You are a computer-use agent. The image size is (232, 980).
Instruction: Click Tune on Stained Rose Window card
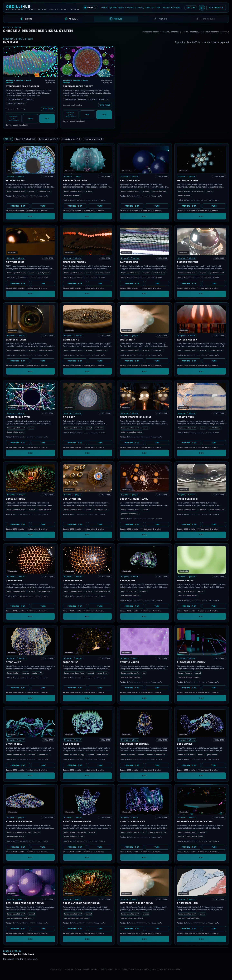point(43,847)
